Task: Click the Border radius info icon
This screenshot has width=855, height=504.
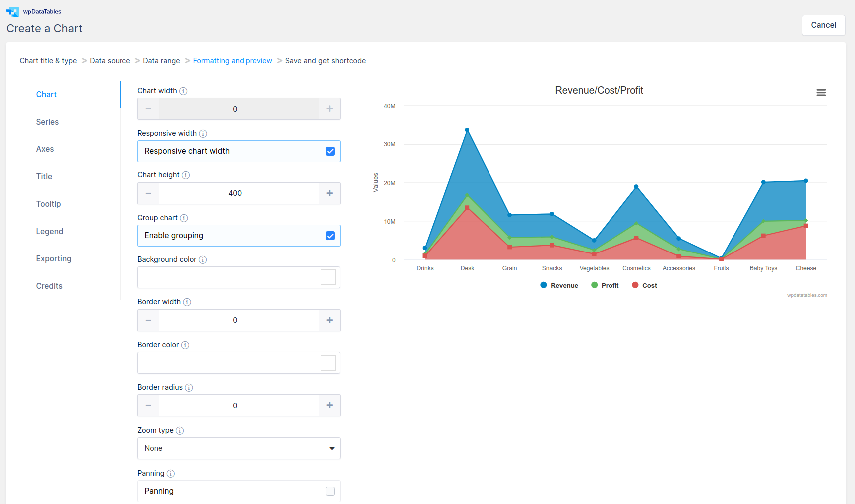Action: pos(189,388)
